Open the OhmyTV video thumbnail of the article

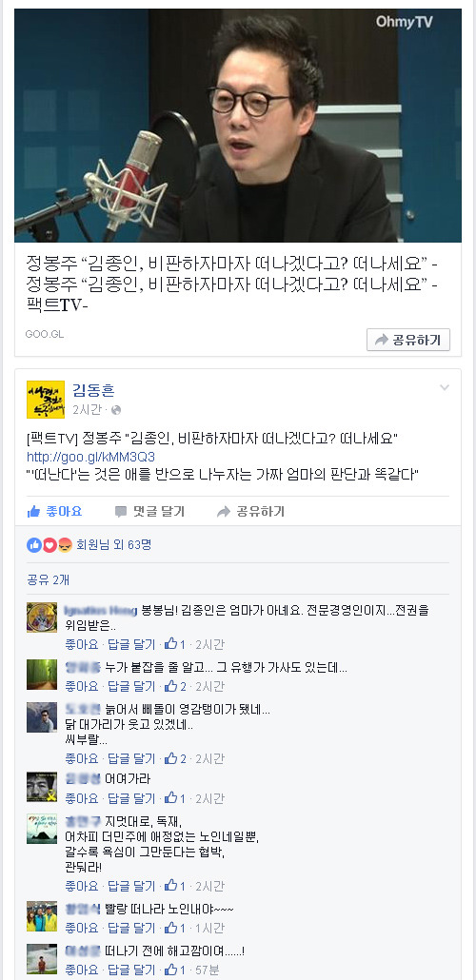coord(238,126)
